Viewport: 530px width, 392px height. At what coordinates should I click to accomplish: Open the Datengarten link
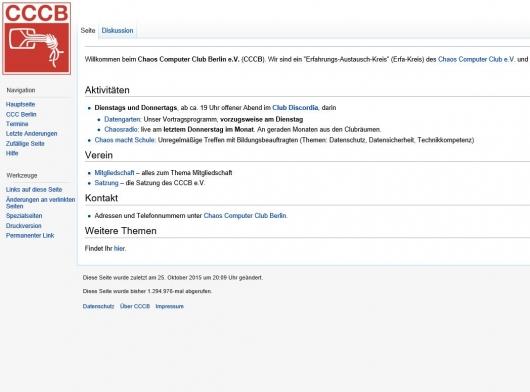pyautogui.click(x=122, y=119)
